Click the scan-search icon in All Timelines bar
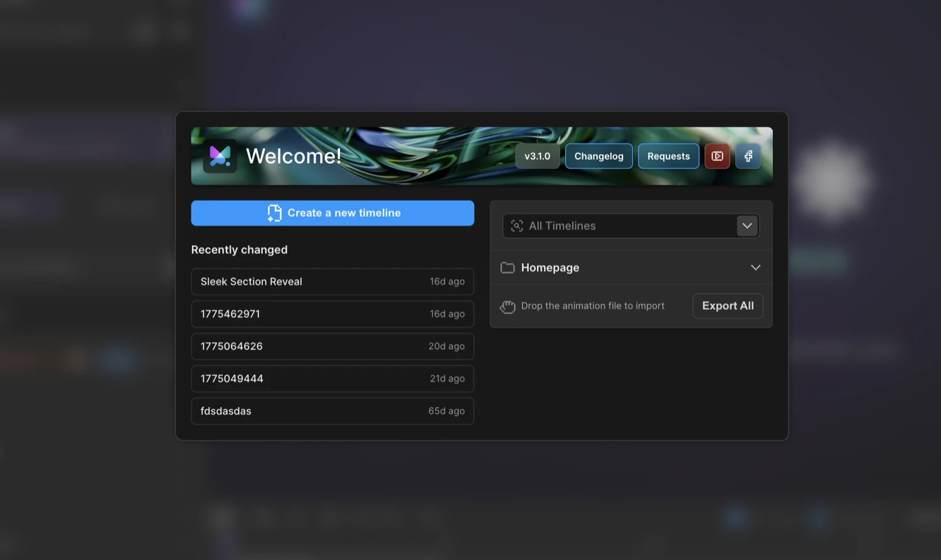This screenshot has height=560, width=941. [516, 226]
